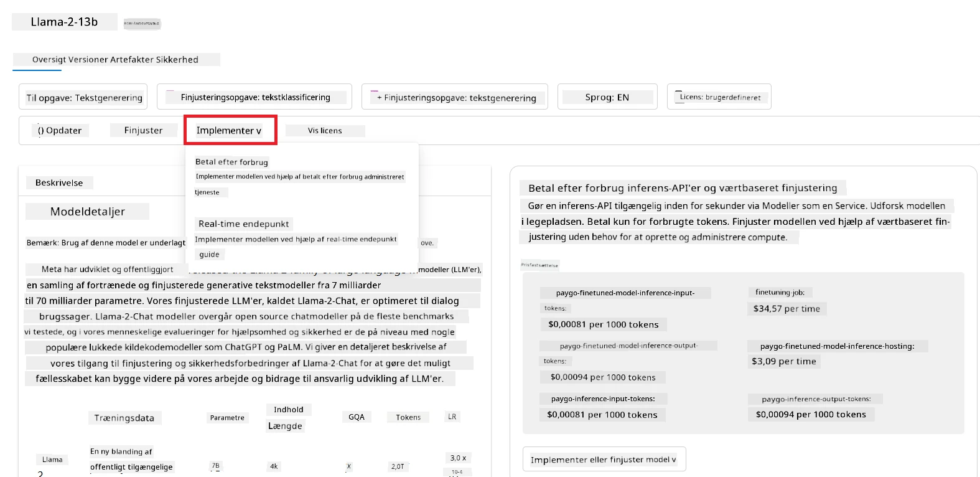
Task: Click the Llama-2-13b model title
Action: click(64, 22)
